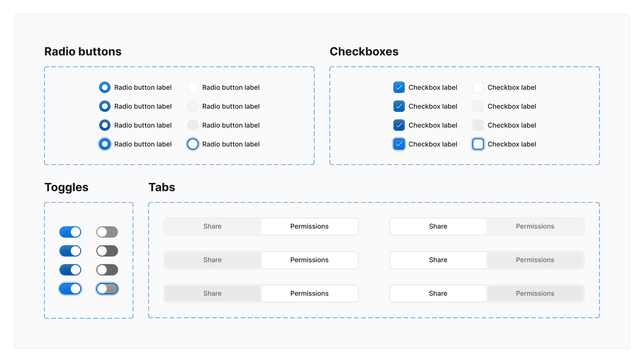
Task: Switch to Permissions in the top-row right tab group
Action: [535, 226]
